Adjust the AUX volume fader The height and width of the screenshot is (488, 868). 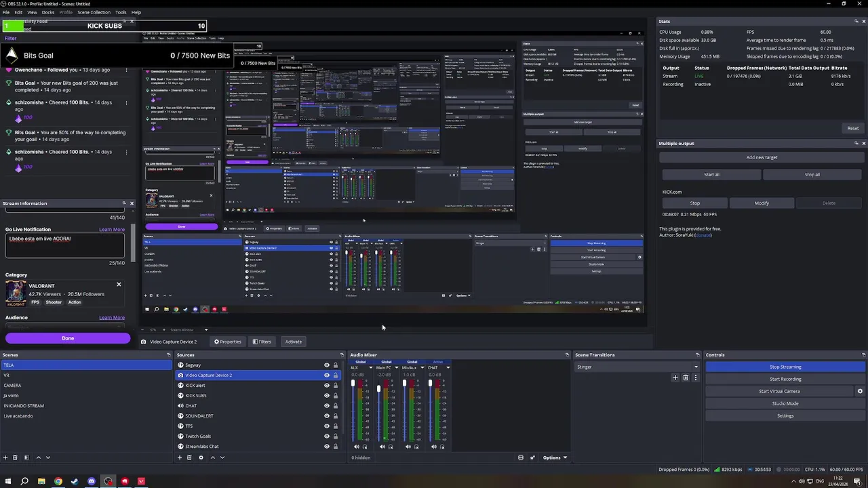353,384
